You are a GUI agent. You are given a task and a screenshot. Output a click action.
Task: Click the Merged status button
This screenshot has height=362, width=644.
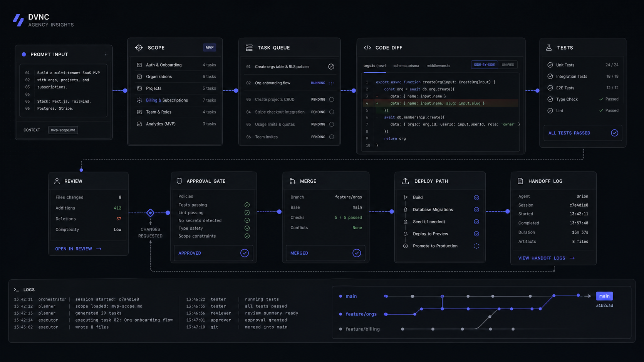325,253
